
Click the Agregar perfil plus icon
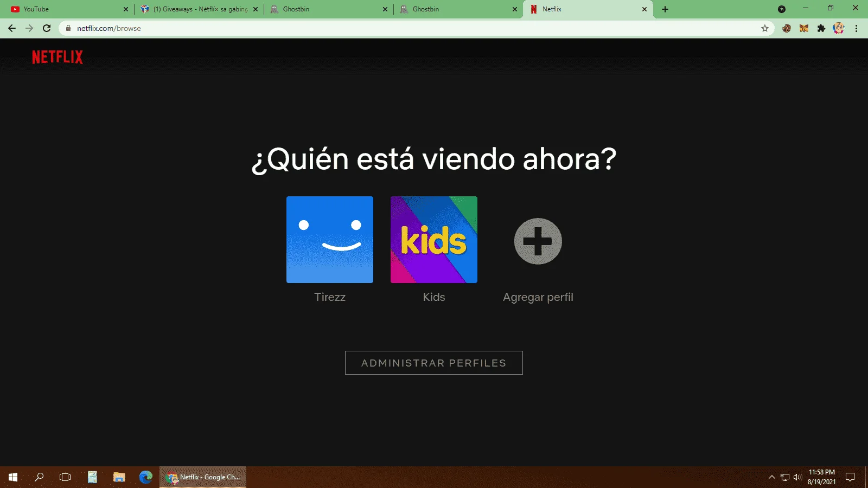point(538,241)
